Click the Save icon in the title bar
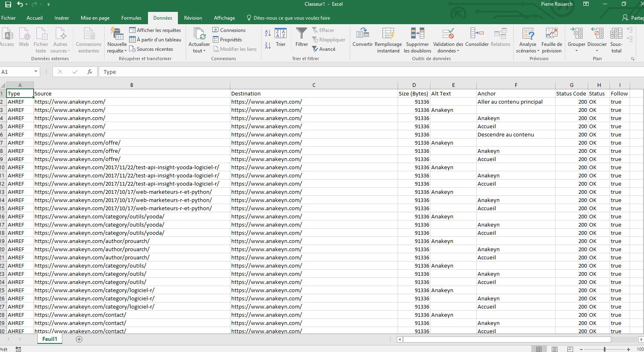 pos(8,4)
